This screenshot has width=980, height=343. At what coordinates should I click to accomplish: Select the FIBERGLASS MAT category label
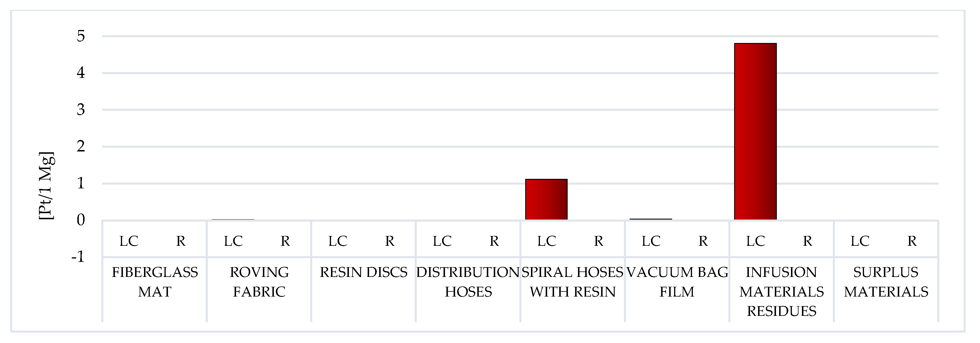[x=155, y=282]
